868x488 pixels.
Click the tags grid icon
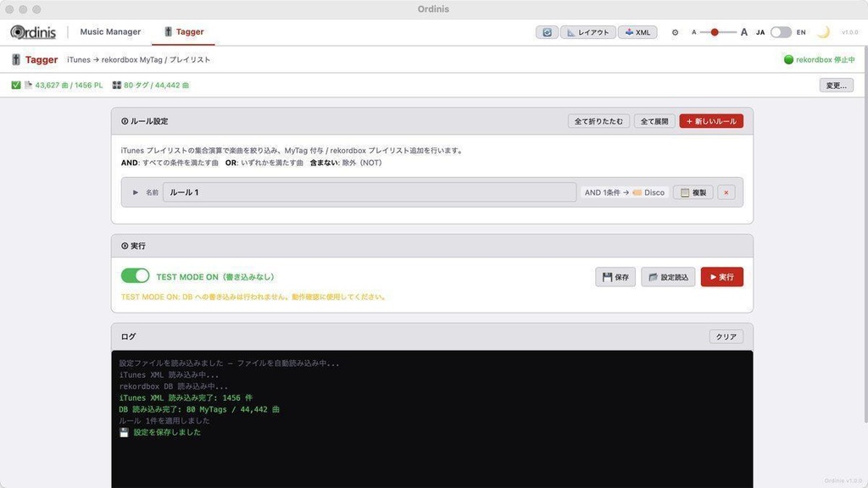117,86
